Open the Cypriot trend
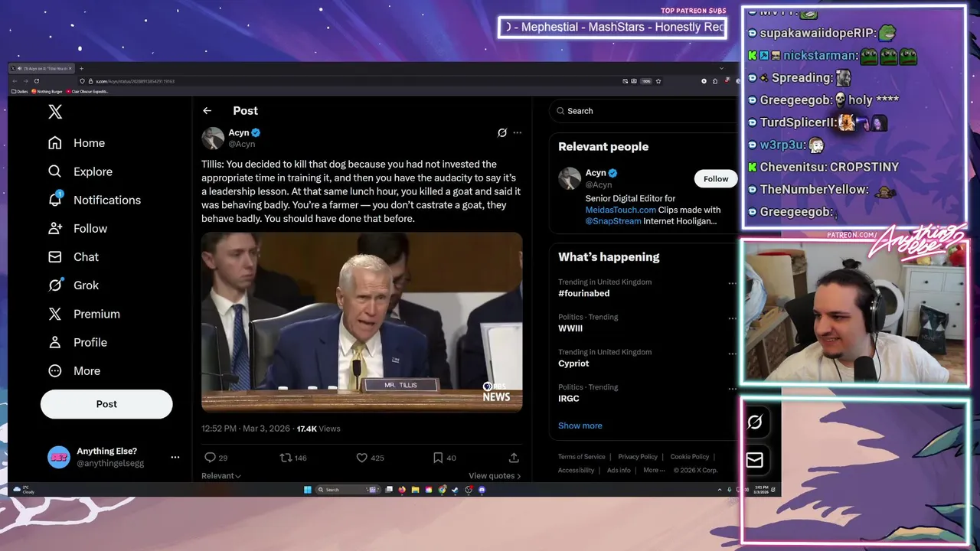The height and width of the screenshot is (551, 980). [x=573, y=364]
